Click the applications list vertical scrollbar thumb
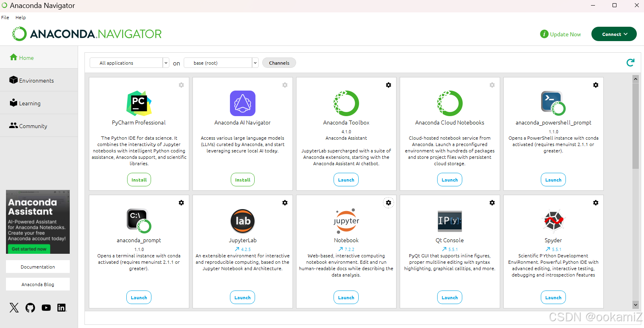Screen dimensions: 644x328 click(636, 126)
